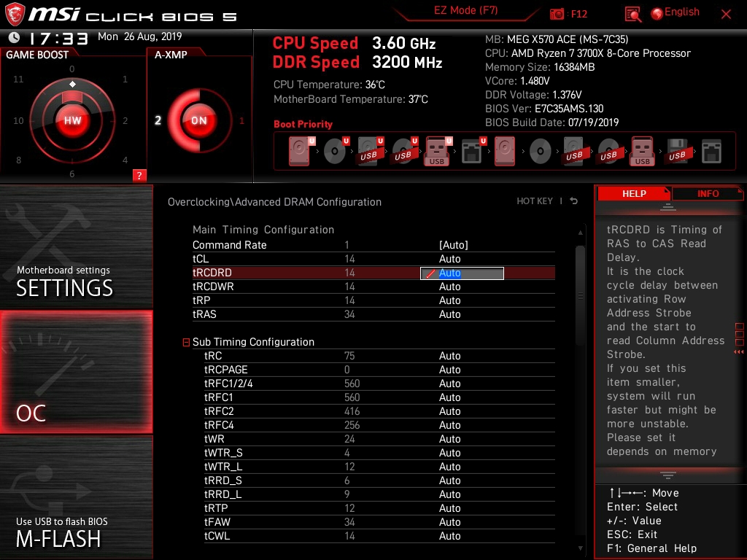This screenshot has width=747, height=560.
Task: Select the first UEFI hard disk boot device
Action: [302, 152]
